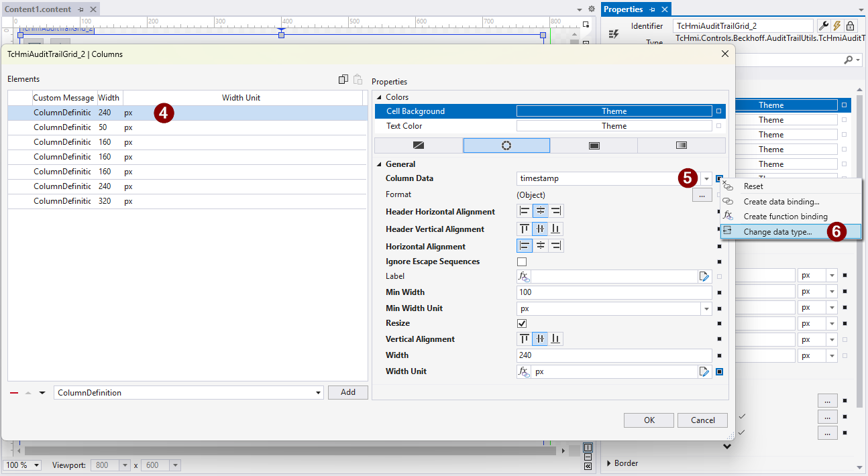The image size is (868, 476).
Task: Select Create data binding menu entry
Action: pyautogui.click(x=781, y=202)
